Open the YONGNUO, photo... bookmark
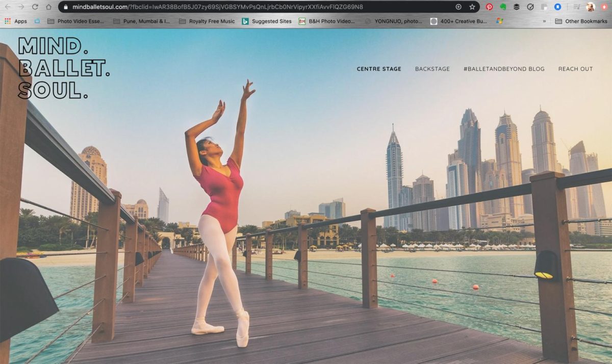 394,21
